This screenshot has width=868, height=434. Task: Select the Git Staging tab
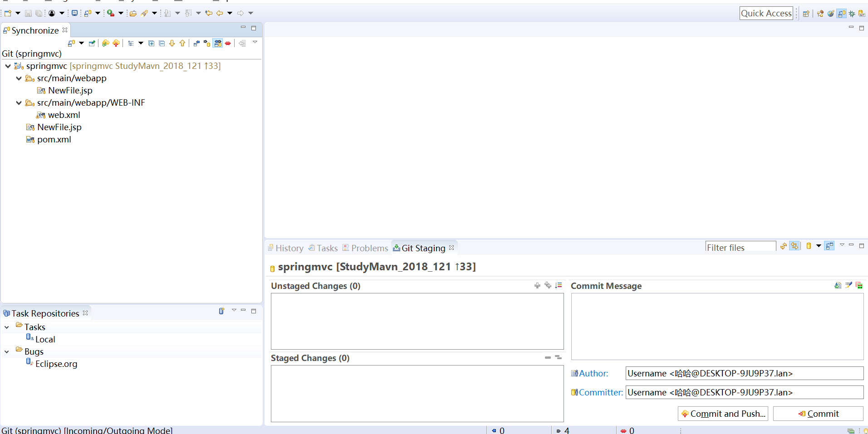point(423,248)
